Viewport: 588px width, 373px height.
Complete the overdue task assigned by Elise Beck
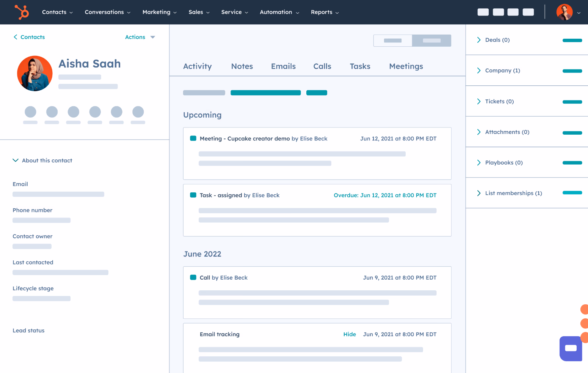193,195
